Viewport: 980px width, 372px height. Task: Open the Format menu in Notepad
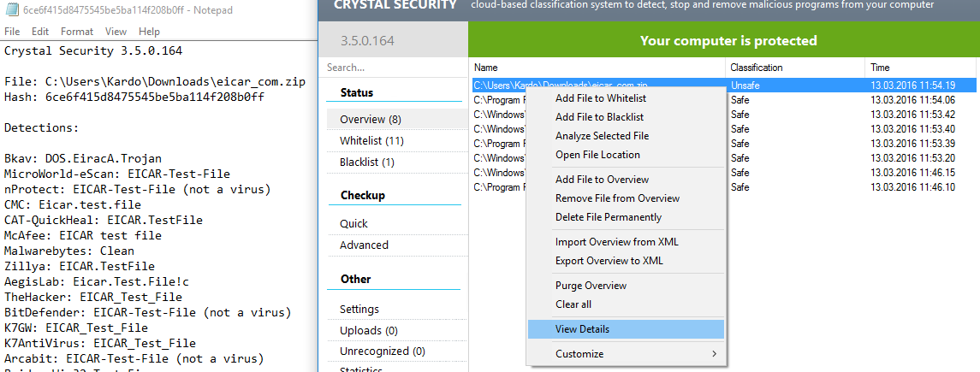[x=77, y=32]
